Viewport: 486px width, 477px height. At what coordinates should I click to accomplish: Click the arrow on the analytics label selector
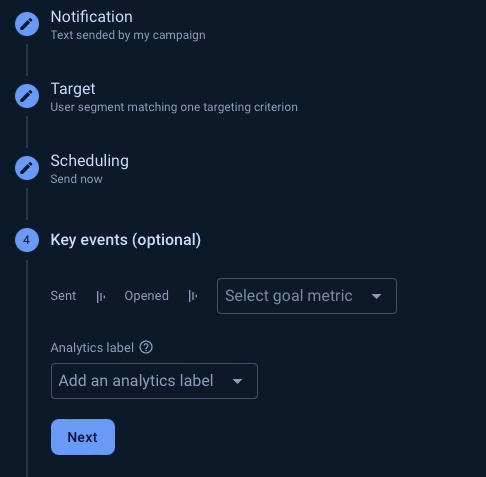pos(237,381)
